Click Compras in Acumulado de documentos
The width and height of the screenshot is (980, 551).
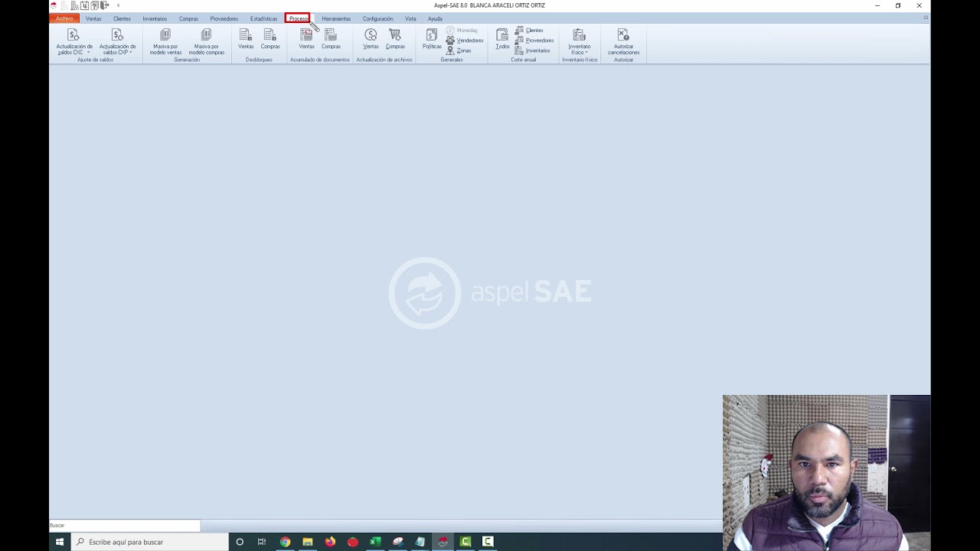click(331, 39)
